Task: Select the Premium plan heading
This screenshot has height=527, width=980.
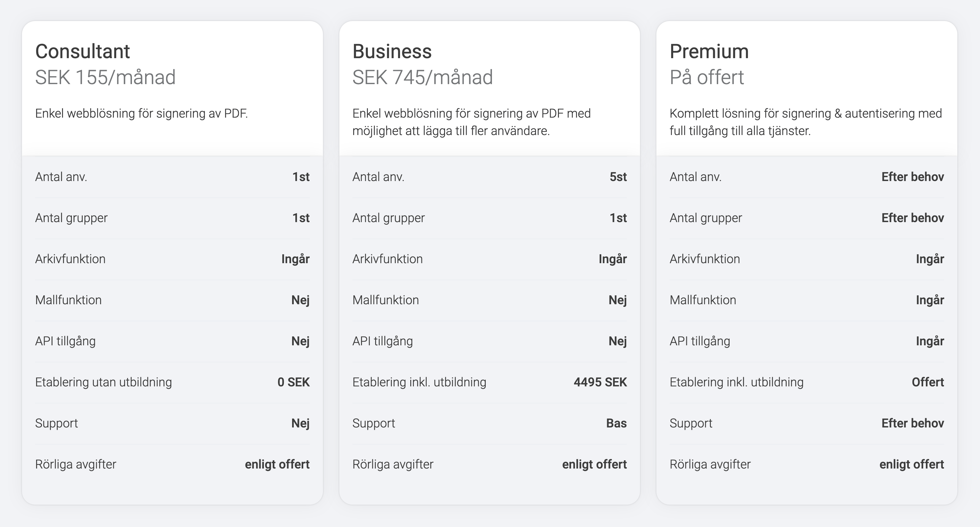Action: 709,51
